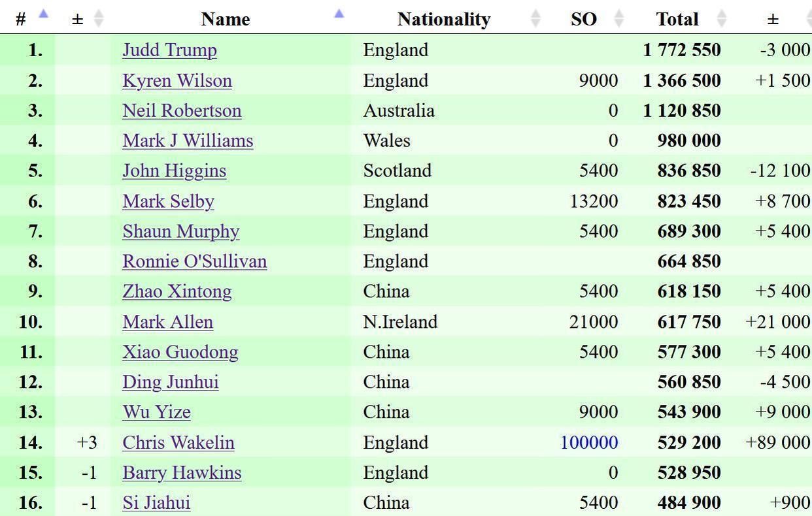Viewport: 812px width, 516px height.
Task: Go to Neil Robertson's page
Action: 182,111
